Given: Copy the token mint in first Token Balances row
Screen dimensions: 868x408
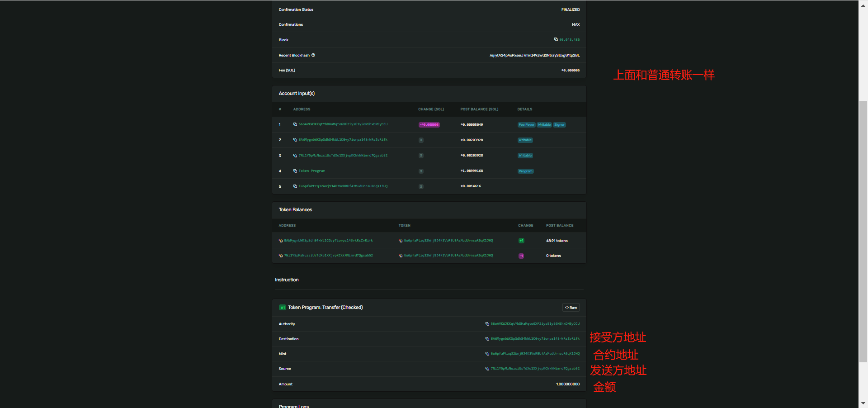Looking at the screenshot, I should point(401,241).
